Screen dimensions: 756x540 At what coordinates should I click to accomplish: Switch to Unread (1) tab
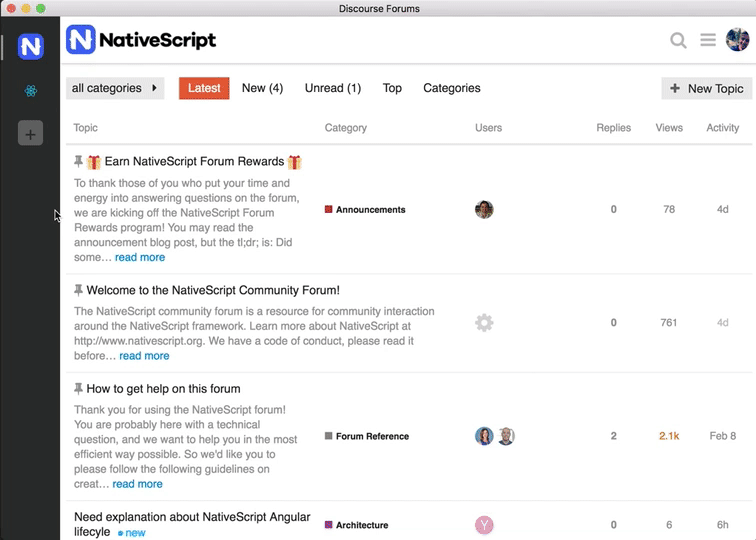(x=333, y=88)
